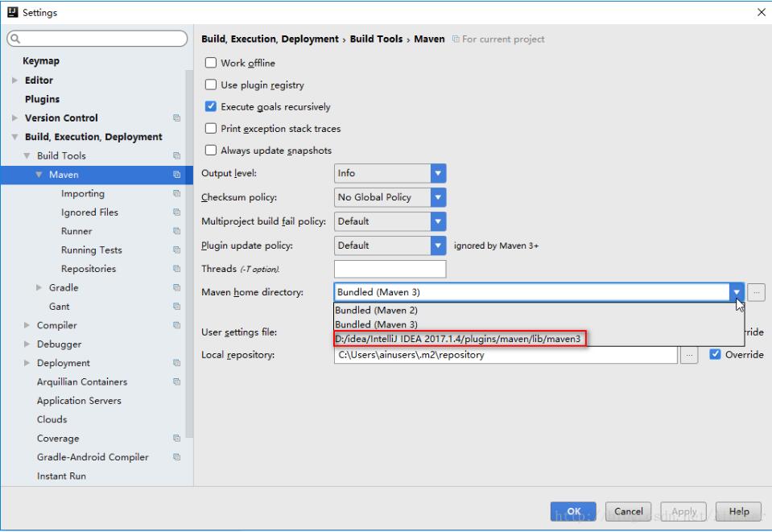Open the Output level dropdown
The height and width of the screenshot is (532, 772).
pyautogui.click(x=438, y=173)
